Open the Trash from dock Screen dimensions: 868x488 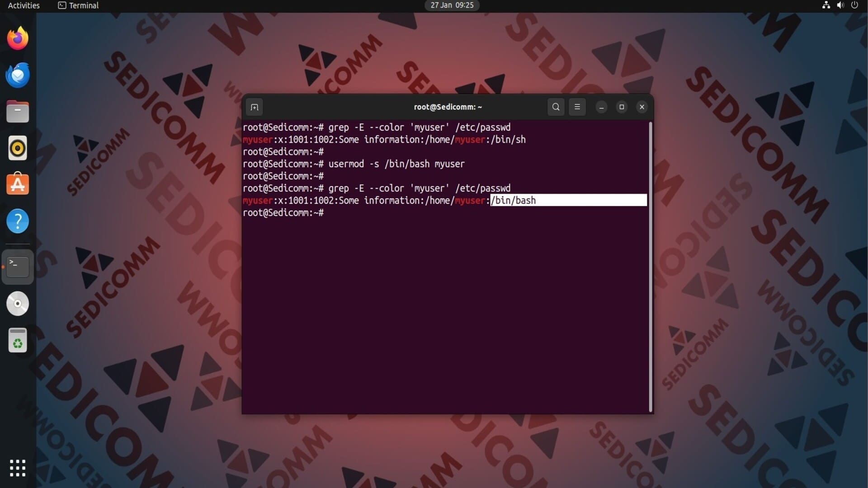tap(18, 340)
